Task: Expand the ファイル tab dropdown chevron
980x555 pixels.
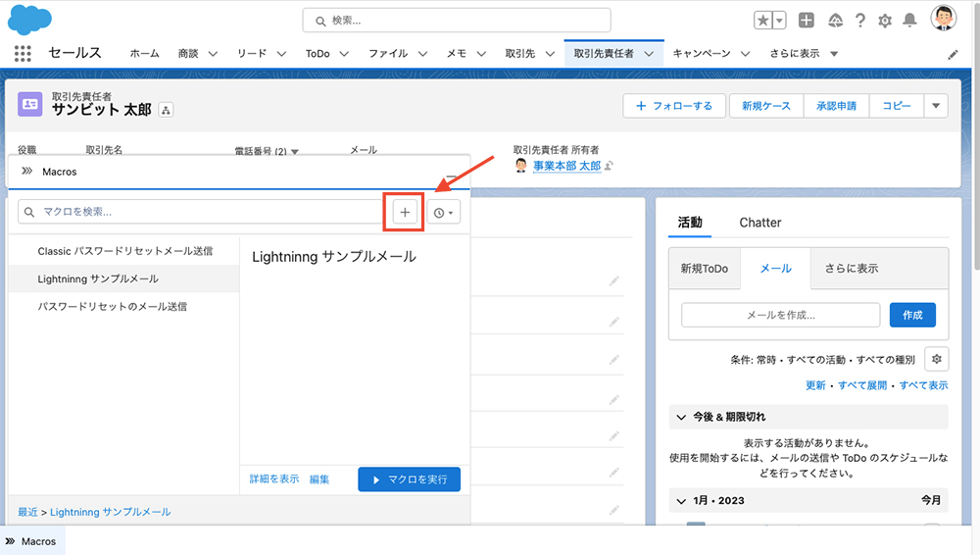Action: (422, 54)
